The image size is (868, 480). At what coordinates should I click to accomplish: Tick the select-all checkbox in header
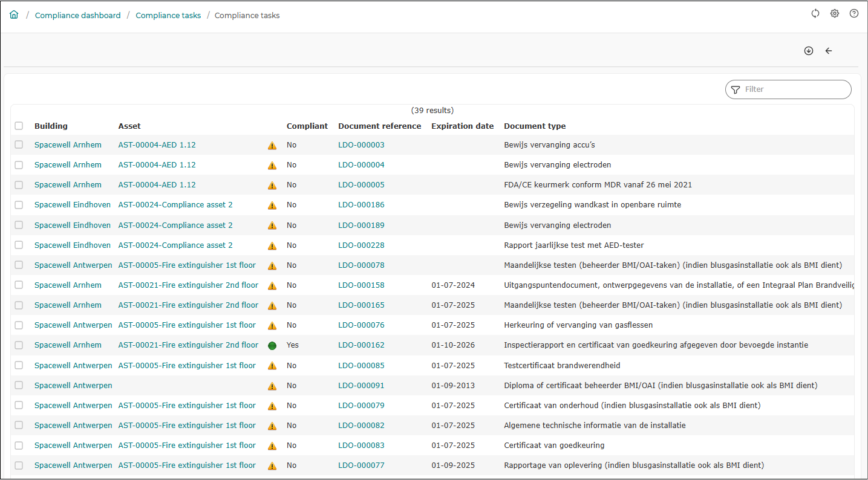(x=19, y=126)
